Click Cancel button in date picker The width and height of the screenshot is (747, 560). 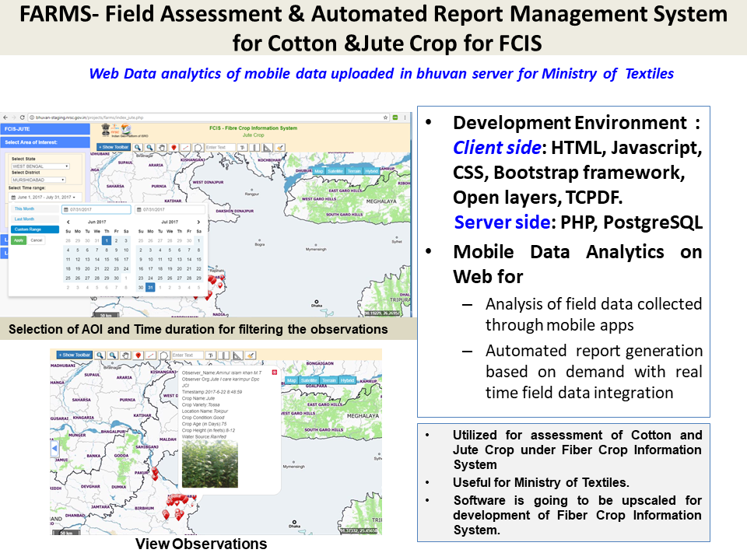(x=37, y=240)
